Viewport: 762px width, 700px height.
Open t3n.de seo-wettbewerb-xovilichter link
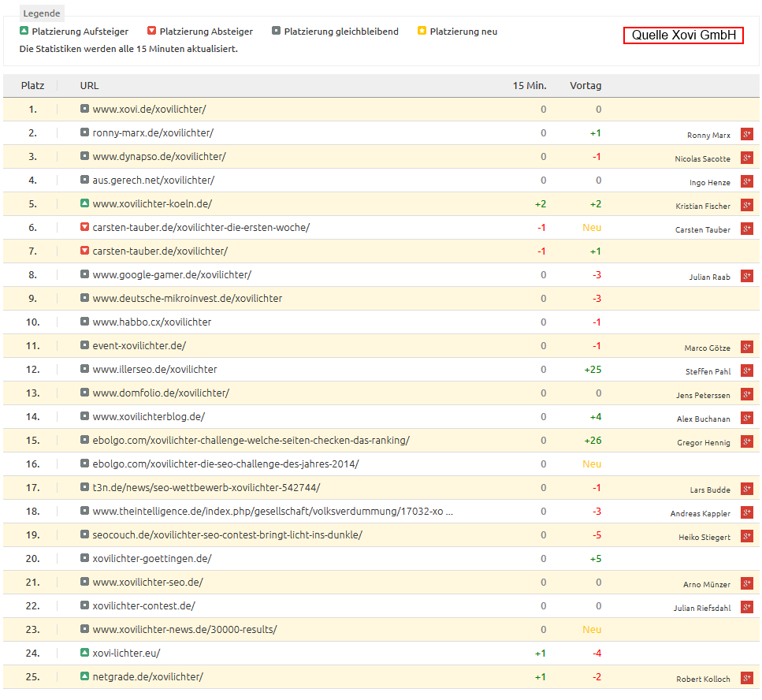pos(206,487)
